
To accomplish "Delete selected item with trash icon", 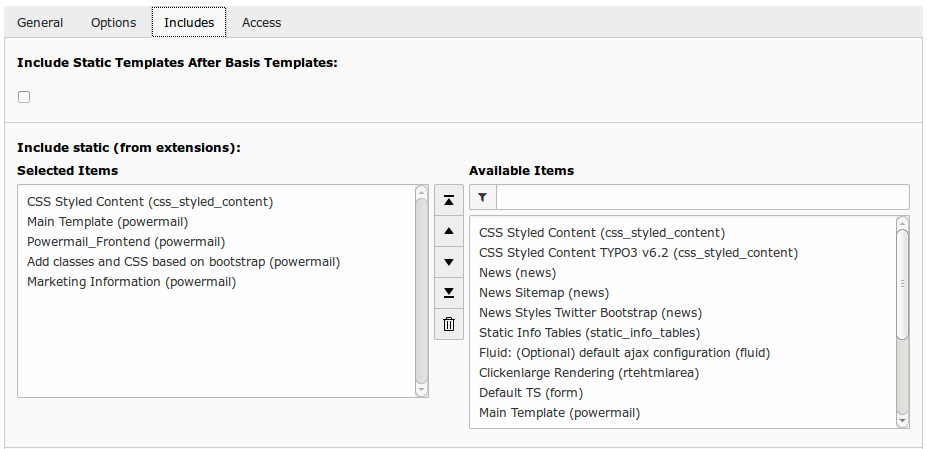I will pyautogui.click(x=449, y=324).
